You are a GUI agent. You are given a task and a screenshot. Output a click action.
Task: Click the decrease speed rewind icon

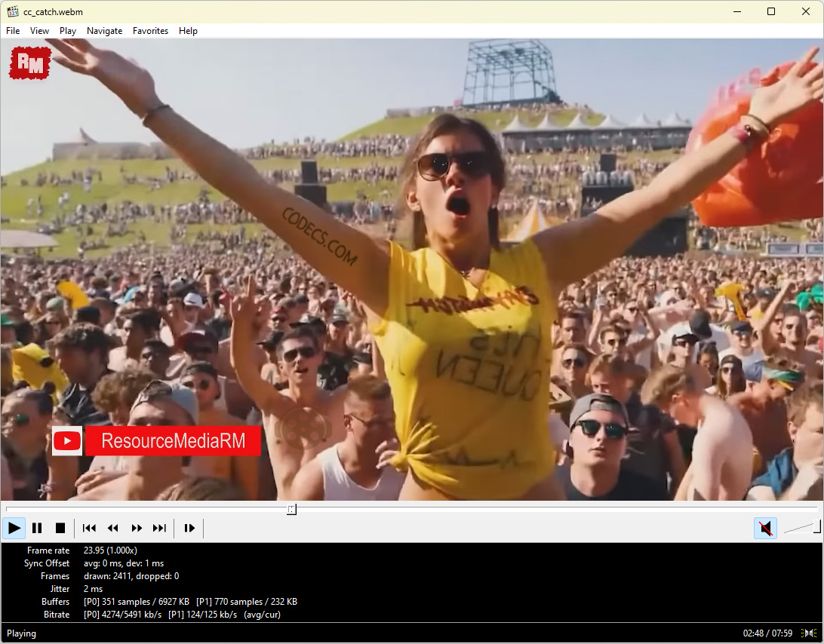[113, 528]
